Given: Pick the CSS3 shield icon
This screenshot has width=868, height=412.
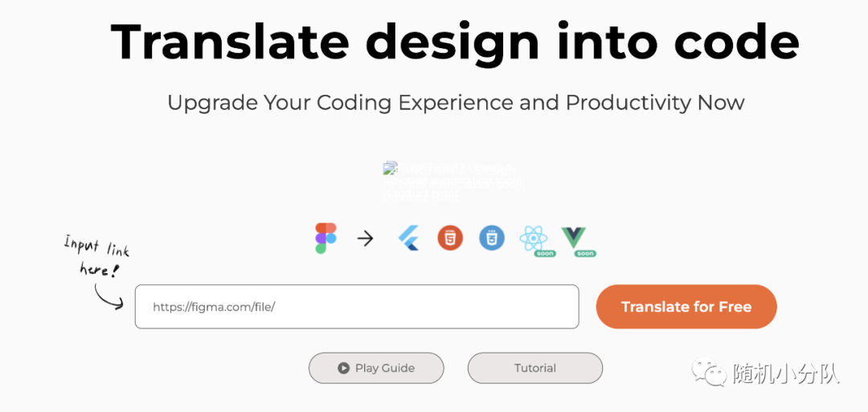Looking at the screenshot, I should 492,238.
